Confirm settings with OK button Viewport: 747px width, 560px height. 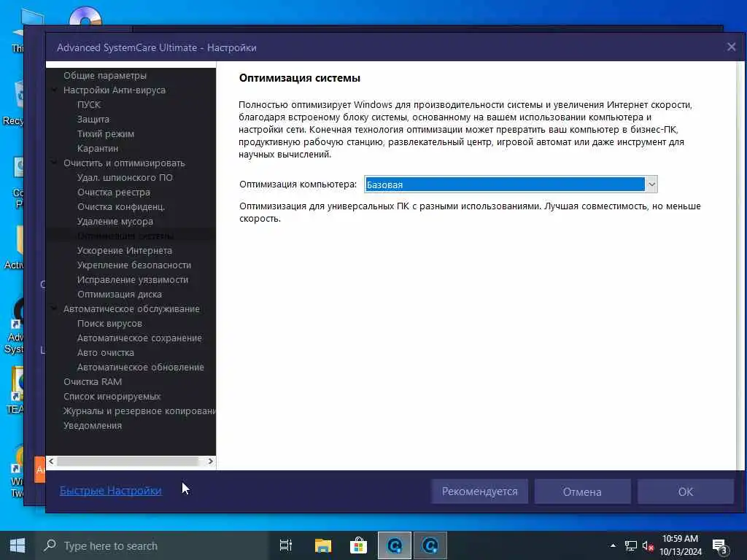pyautogui.click(x=686, y=491)
